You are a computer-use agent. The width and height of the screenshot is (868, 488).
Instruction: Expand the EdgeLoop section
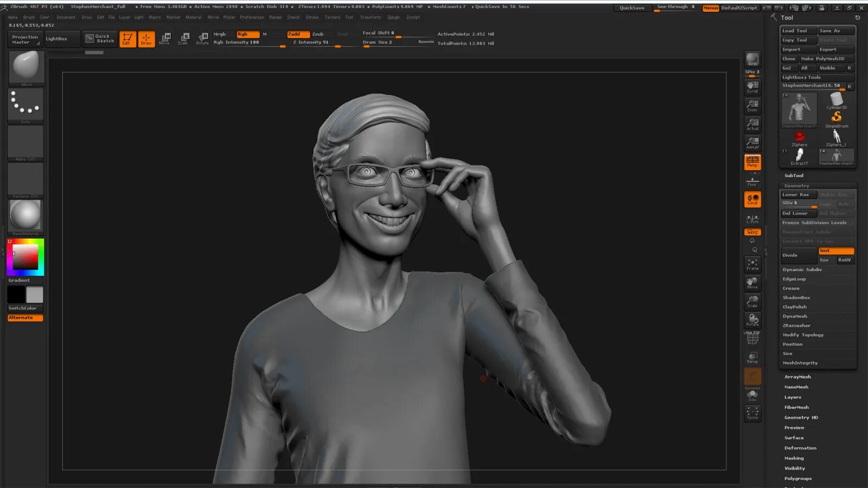click(794, 279)
